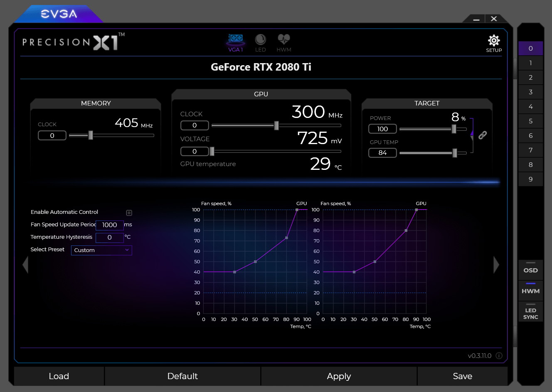The image size is (552, 392).
Task: Select profile slot 5
Action: [530, 121]
